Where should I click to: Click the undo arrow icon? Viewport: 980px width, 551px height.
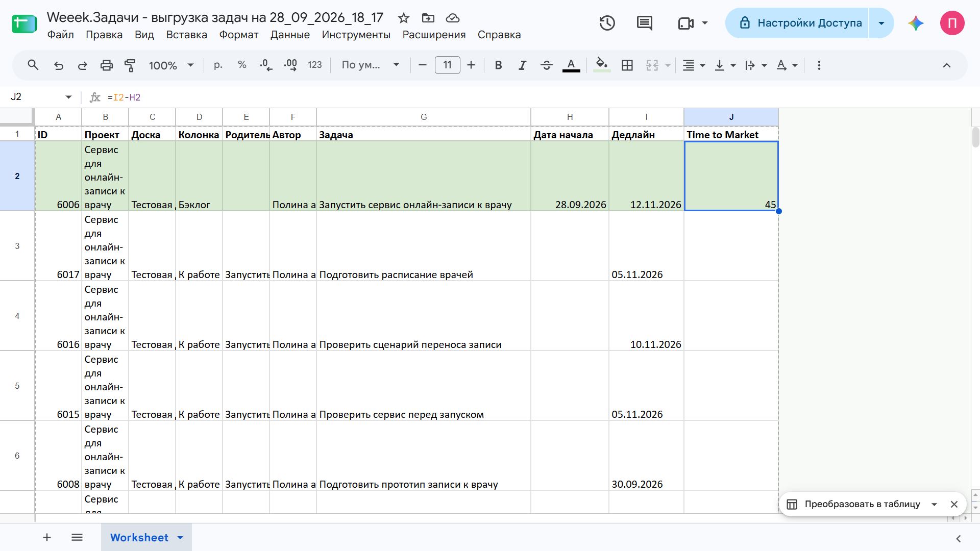[x=59, y=65]
